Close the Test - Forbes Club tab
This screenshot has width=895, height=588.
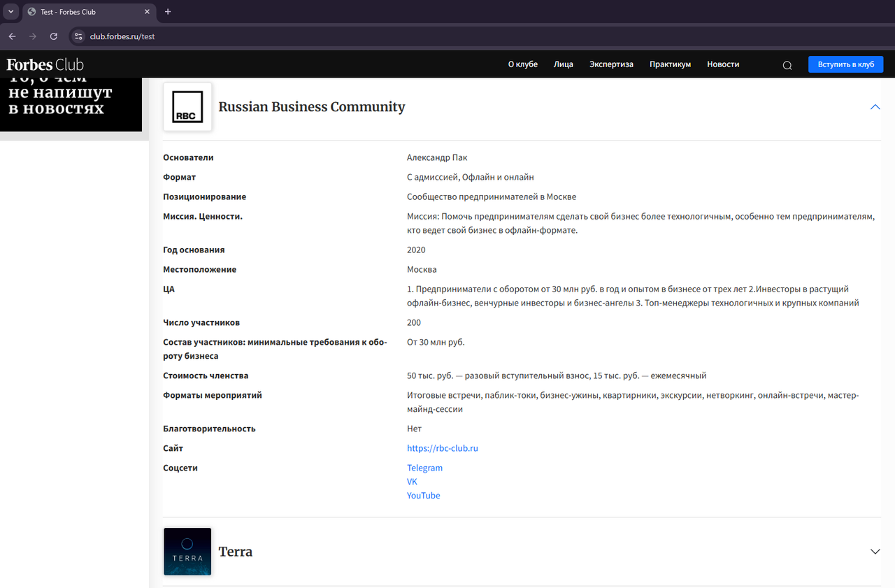(148, 12)
